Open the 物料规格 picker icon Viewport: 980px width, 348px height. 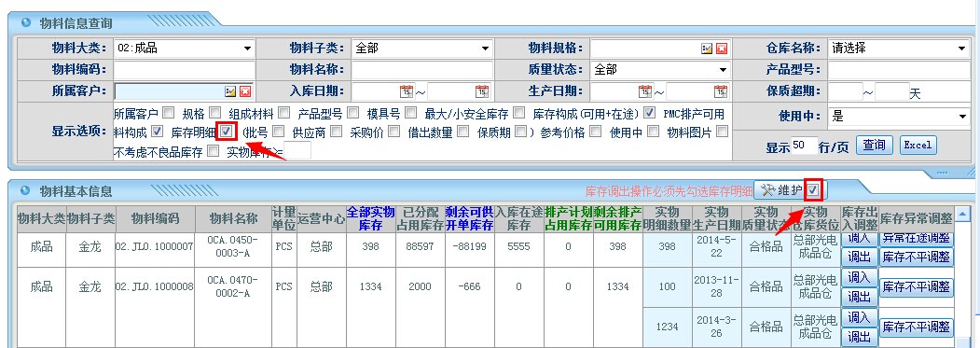707,49
